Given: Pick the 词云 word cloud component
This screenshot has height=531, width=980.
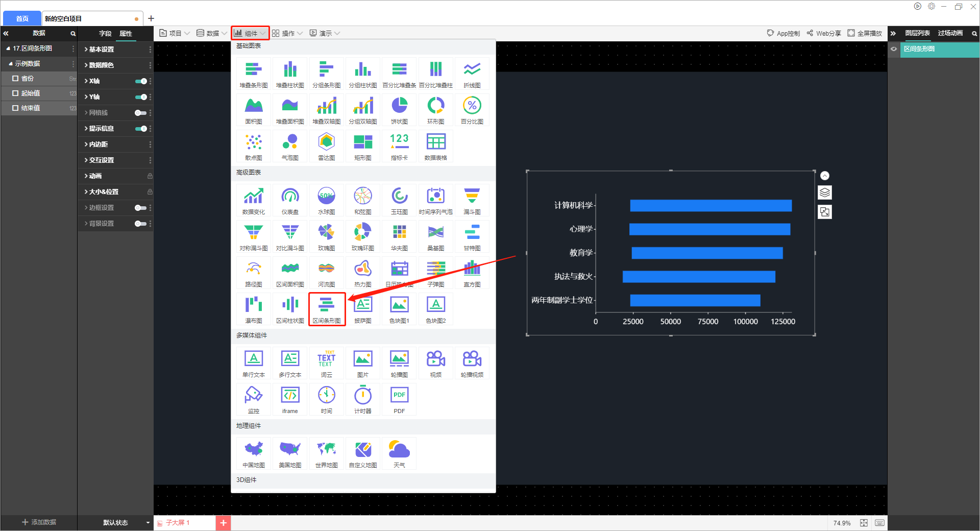Looking at the screenshot, I should click(x=326, y=363).
